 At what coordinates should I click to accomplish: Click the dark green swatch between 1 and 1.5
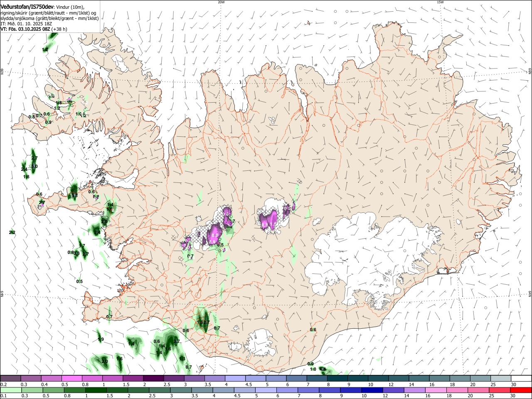(96, 390)
